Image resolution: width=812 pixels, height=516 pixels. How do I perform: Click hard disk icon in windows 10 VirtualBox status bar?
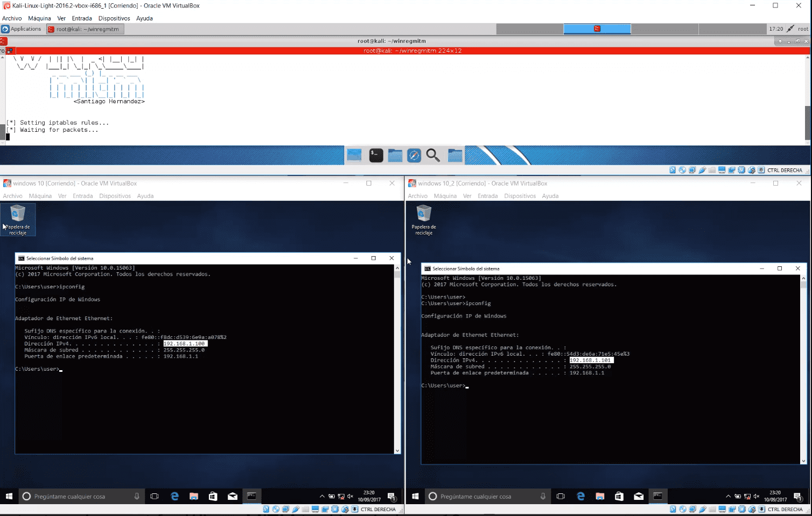click(x=266, y=509)
